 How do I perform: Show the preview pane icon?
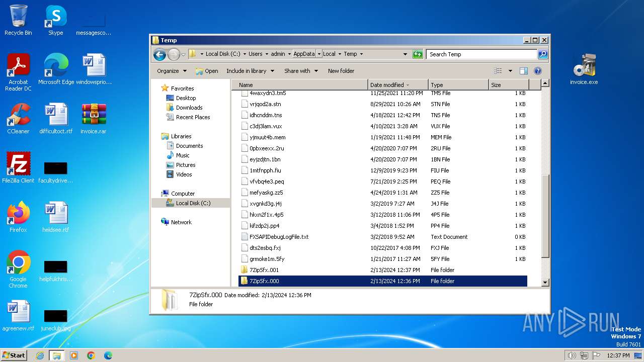524,71
